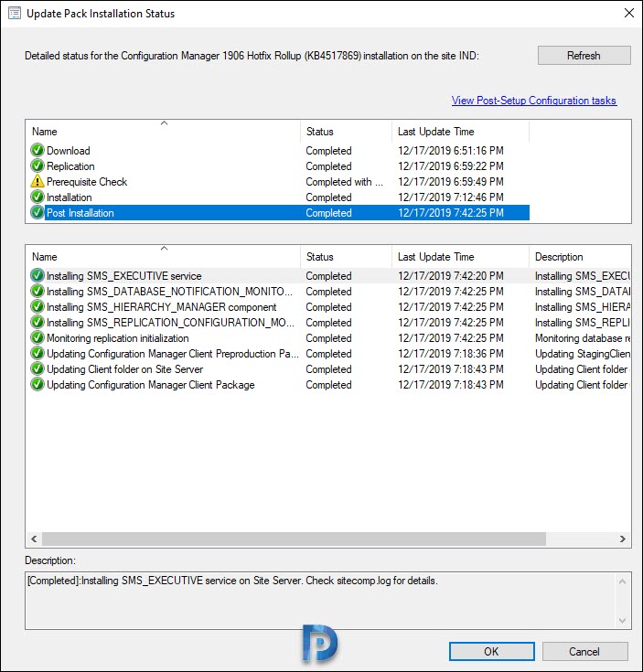Viewport: 643px width, 672px height.
Task: Click the description box scroll up arrow
Action: 623,581
